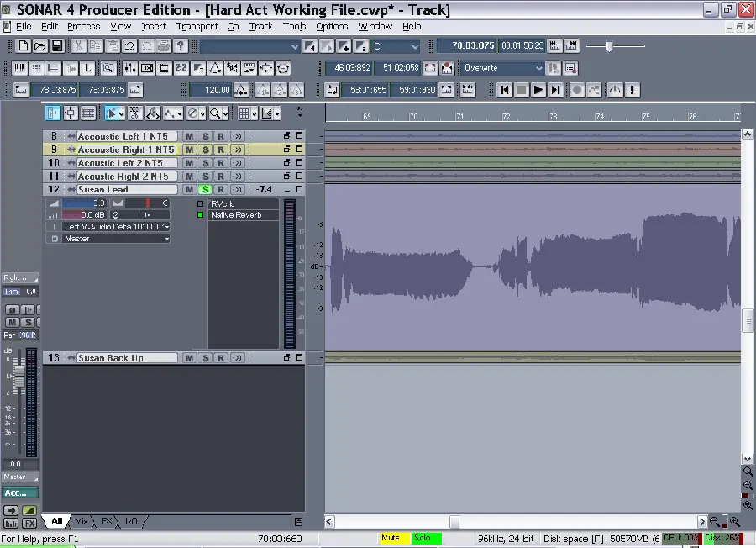Start playback with the Play button
This screenshot has height=548, width=756.
(x=538, y=90)
